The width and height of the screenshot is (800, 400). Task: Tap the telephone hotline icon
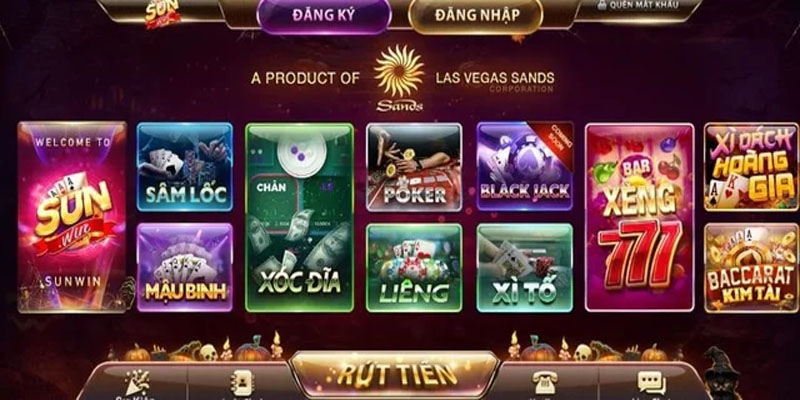point(545,382)
